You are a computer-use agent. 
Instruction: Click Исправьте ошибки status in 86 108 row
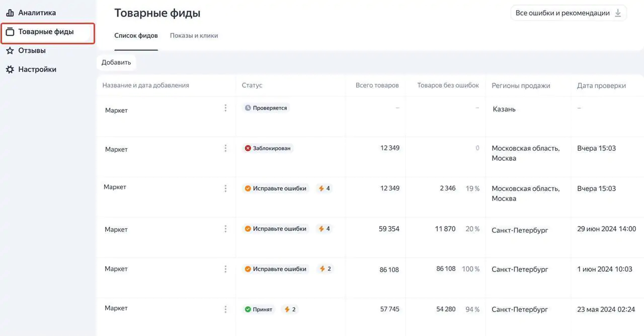pos(279,269)
